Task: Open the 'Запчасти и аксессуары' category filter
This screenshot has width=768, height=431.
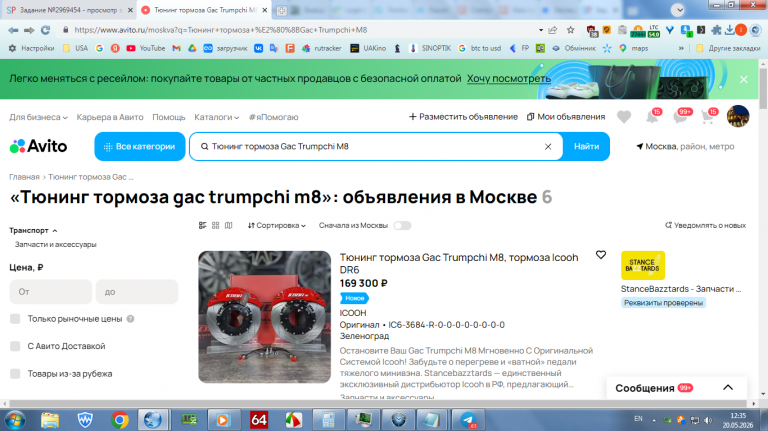Action: point(55,244)
